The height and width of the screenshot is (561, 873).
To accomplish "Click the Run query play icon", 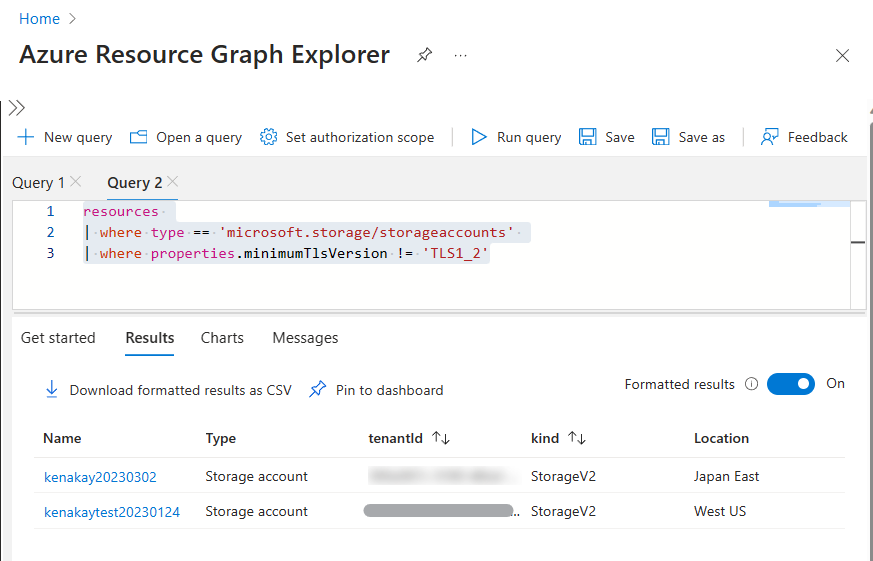I will (x=479, y=137).
